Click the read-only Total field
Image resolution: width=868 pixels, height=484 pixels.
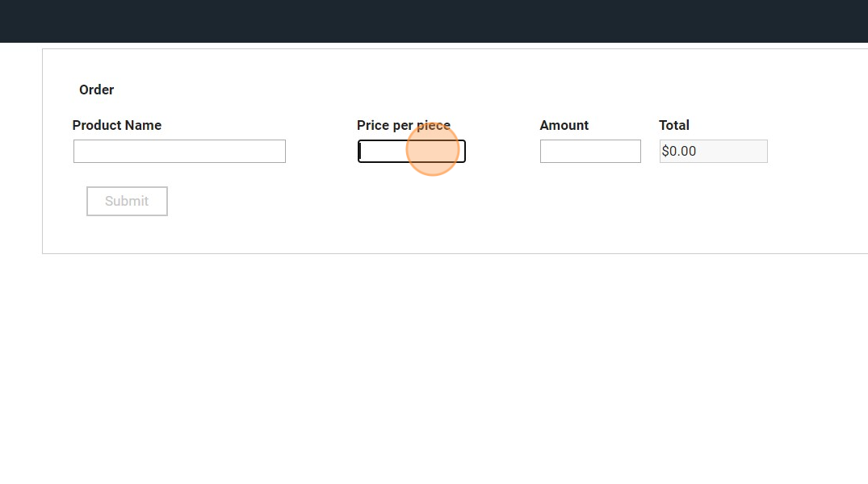(x=713, y=152)
